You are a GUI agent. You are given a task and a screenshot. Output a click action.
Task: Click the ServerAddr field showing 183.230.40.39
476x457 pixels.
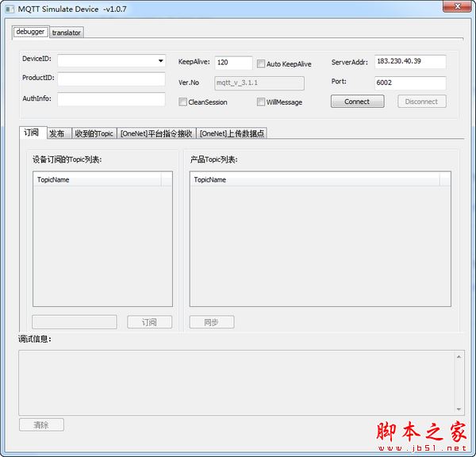pyautogui.click(x=410, y=62)
